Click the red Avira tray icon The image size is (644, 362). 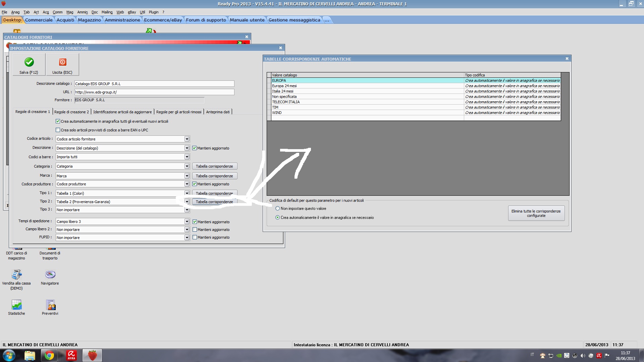click(599, 356)
